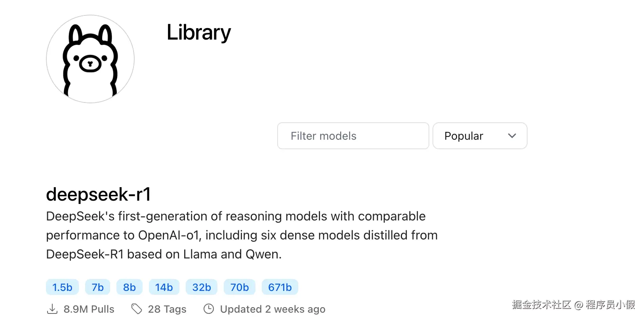
Task: Select the 8b size tag
Action: 129,287
